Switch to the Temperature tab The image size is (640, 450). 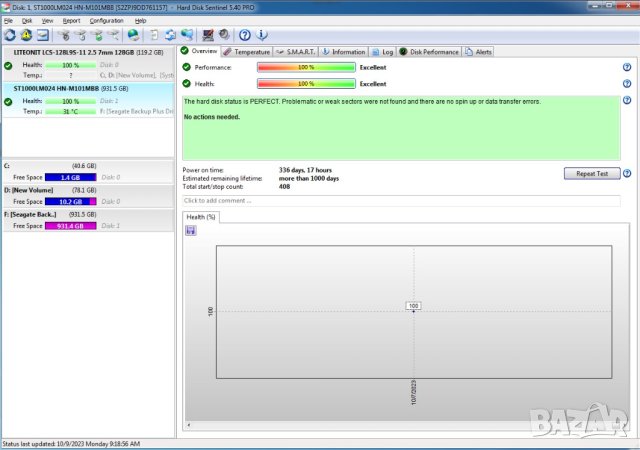click(246, 51)
